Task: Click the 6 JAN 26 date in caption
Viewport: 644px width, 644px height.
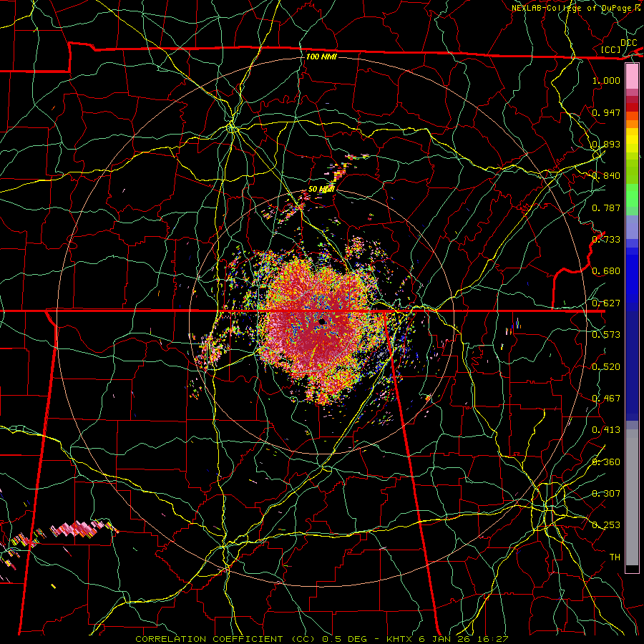Action: (x=444, y=639)
